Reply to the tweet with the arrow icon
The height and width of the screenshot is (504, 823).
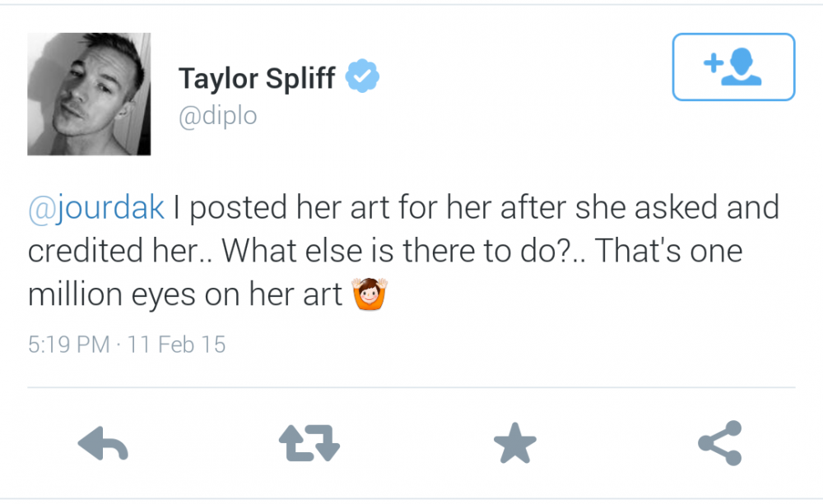[103, 444]
